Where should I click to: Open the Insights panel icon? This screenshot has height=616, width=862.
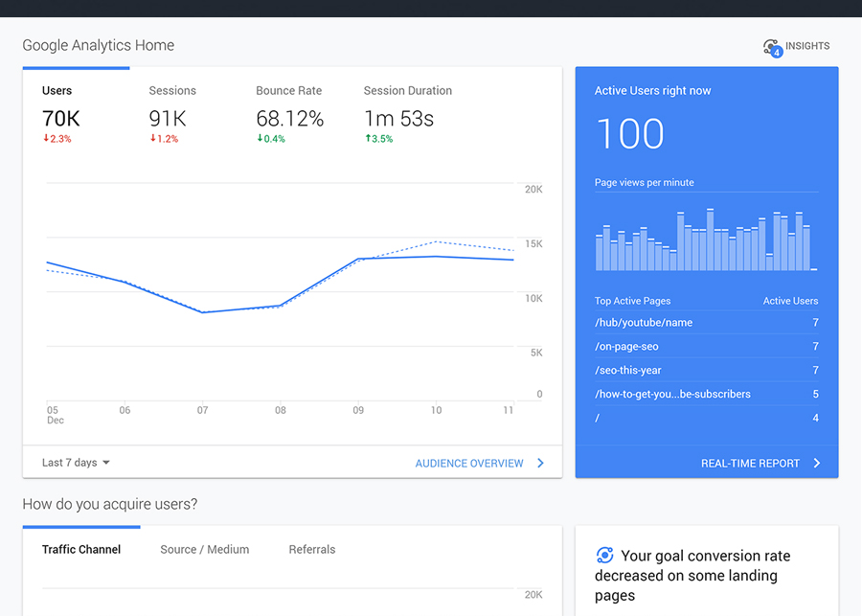(x=772, y=48)
